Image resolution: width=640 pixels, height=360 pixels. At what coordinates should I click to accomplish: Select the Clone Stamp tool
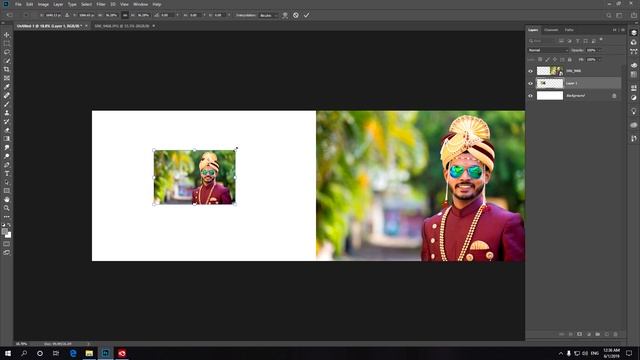tap(7, 113)
